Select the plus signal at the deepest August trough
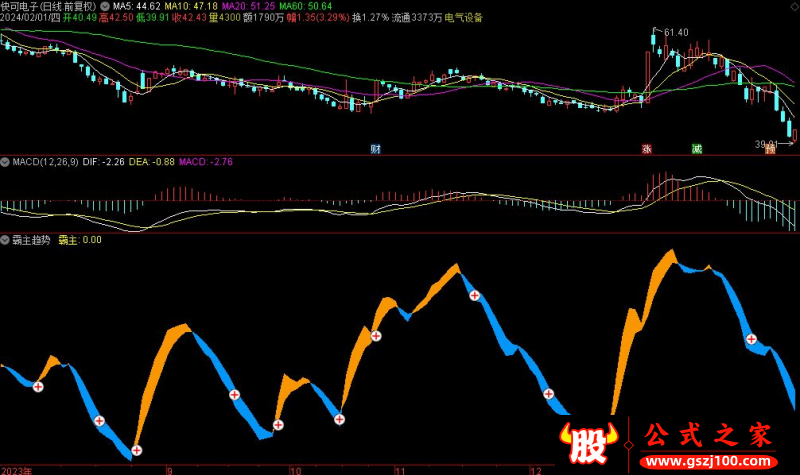The width and height of the screenshot is (800, 475). [137, 450]
